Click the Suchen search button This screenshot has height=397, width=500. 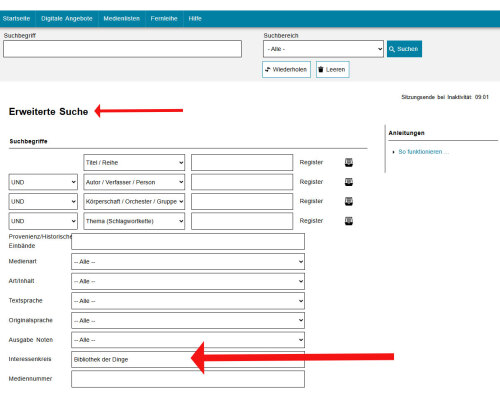[404, 49]
